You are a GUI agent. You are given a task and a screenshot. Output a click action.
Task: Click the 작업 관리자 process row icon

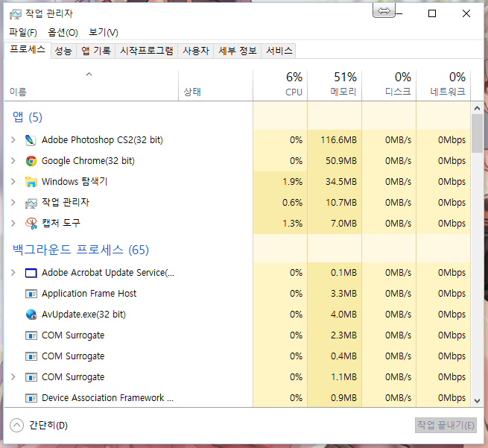(x=31, y=203)
